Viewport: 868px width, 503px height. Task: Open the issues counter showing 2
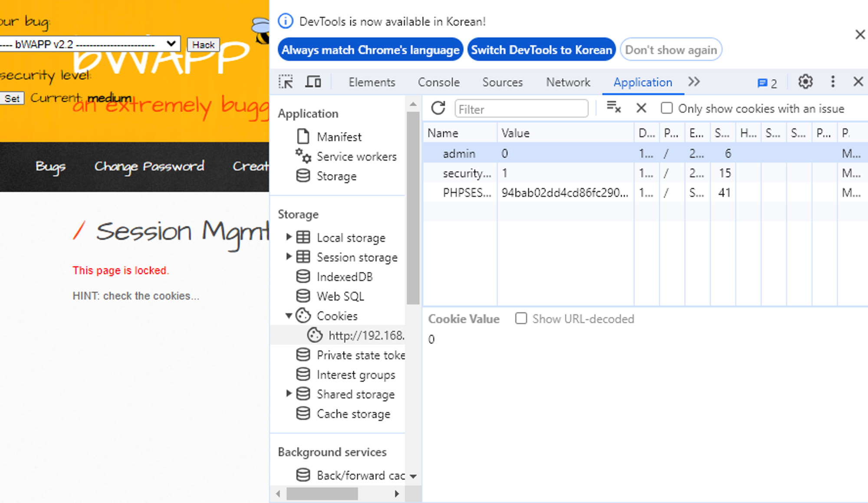click(767, 83)
